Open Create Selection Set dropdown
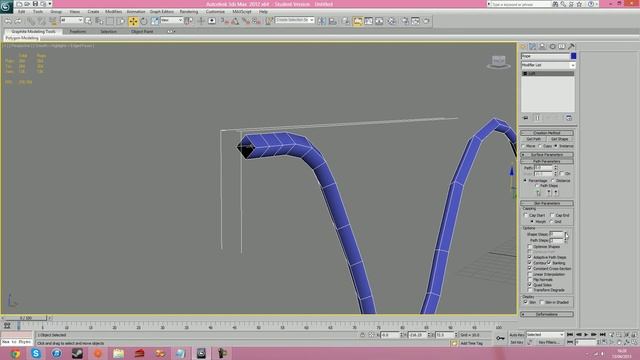The height and width of the screenshot is (360, 640). [x=295, y=20]
